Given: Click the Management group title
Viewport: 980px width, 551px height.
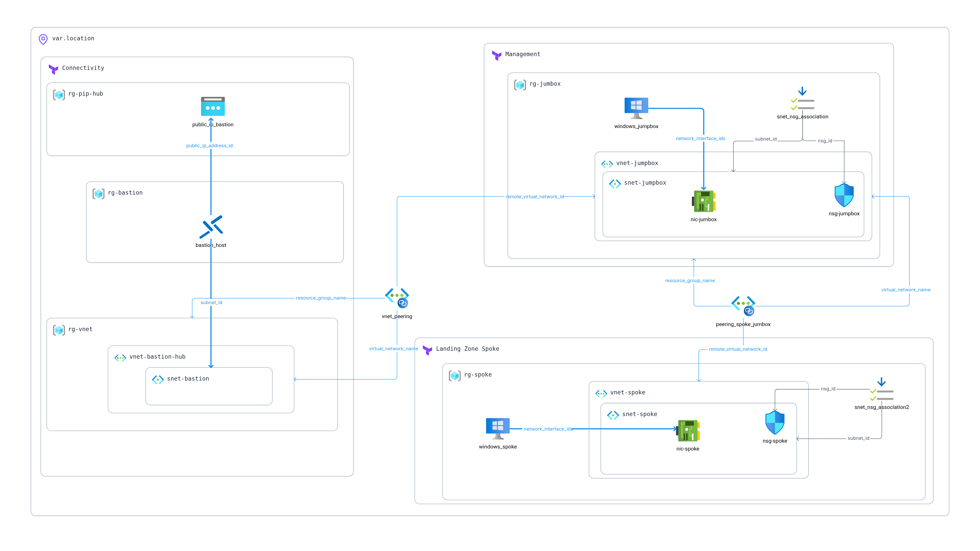Looking at the screenshot, I should click(x=523, y=54).
